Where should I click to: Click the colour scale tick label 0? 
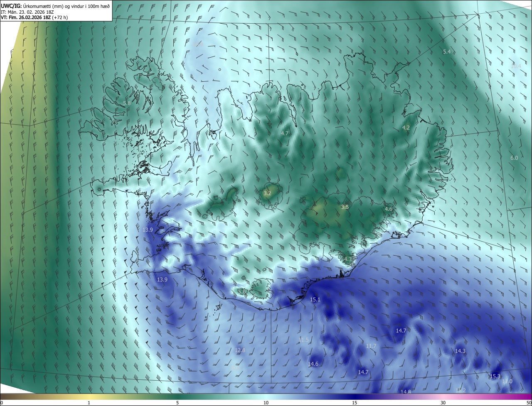(2, 403)
